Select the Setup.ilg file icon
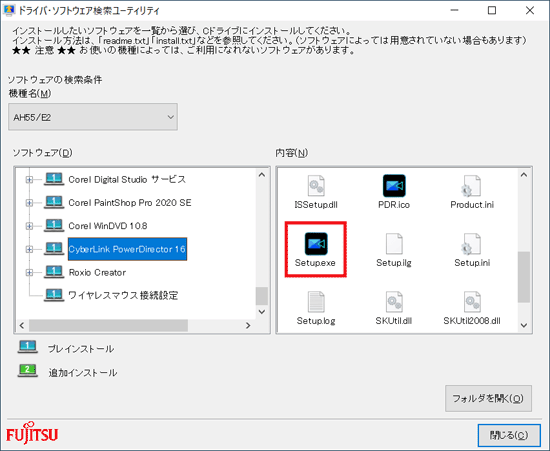 394,244
